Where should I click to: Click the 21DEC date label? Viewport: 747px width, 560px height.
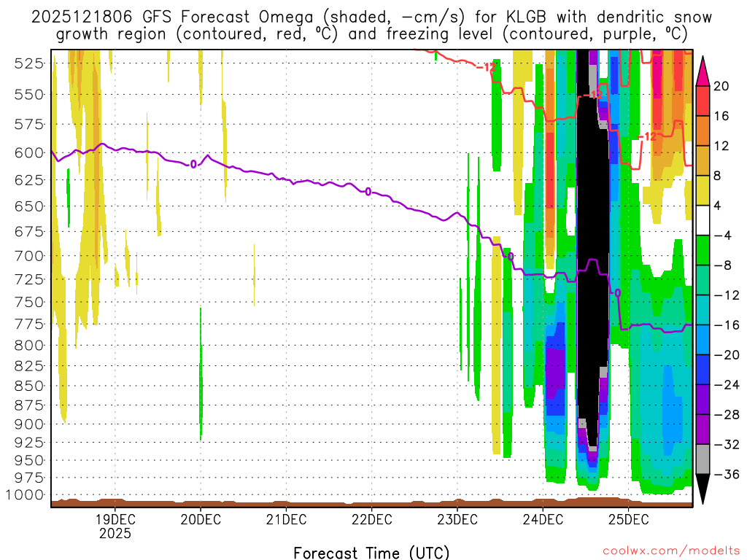(286, 519)
